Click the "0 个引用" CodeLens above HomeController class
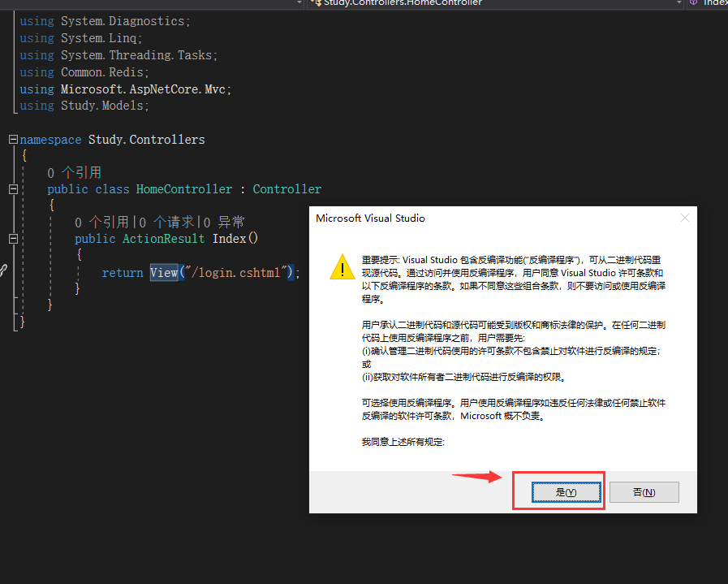This screenshot has height=584, width=728. pyautogui.click(x=75, y=173)
